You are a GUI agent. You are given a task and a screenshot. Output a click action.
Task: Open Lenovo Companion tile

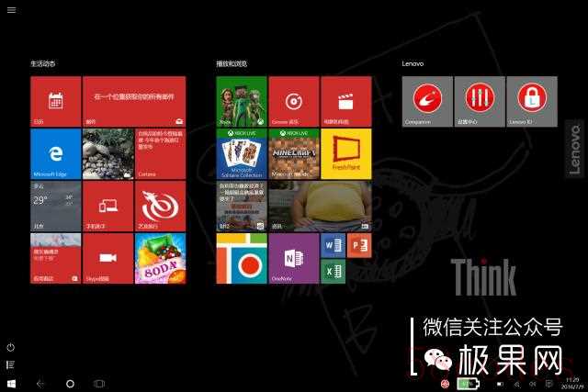click(427, 101)
